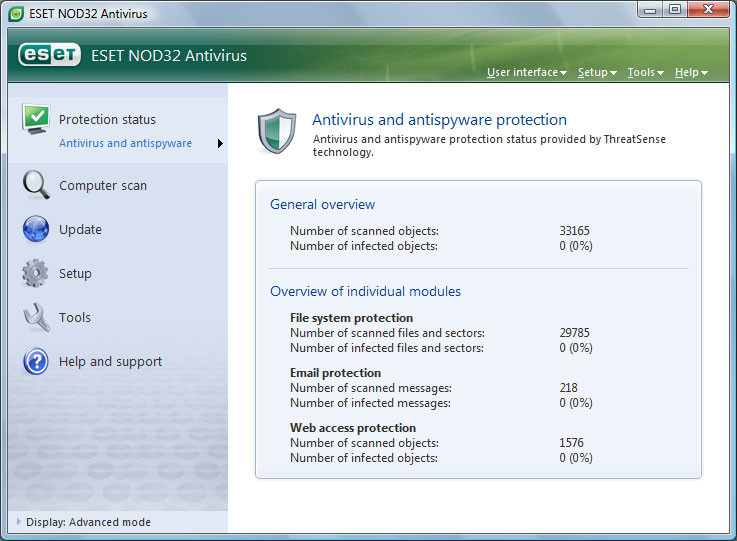Click Number of infected messages label
This screenshot has height=541, width=737.
click(x=370, y=403)
